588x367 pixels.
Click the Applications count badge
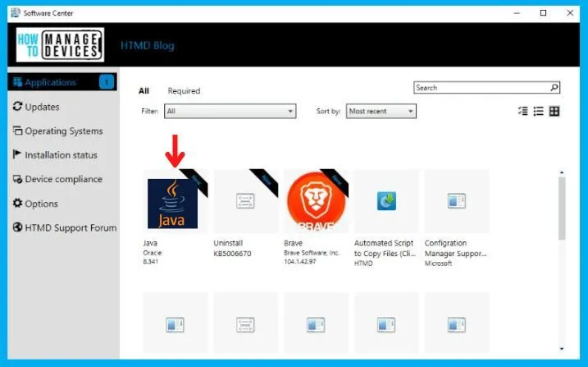pos(107,82)
